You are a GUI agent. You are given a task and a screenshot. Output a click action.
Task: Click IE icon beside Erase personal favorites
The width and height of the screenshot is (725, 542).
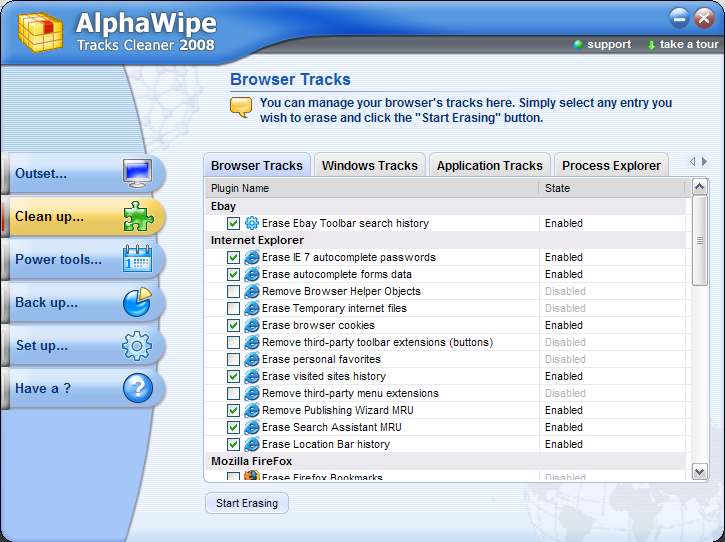coord(252,359)
